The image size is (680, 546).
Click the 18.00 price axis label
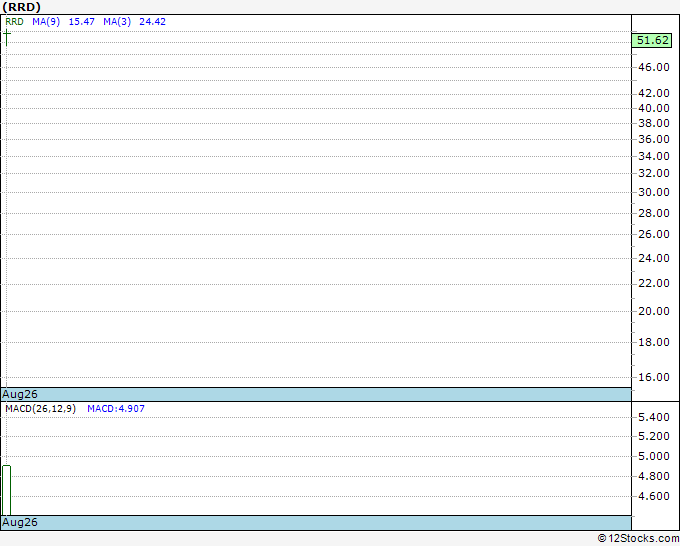click(654, 343)
